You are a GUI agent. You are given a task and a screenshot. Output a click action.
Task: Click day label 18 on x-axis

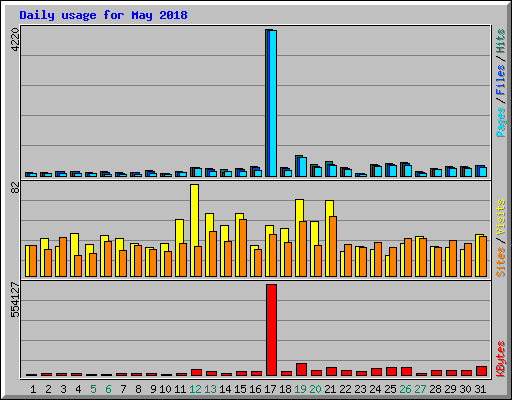(285, 389)
